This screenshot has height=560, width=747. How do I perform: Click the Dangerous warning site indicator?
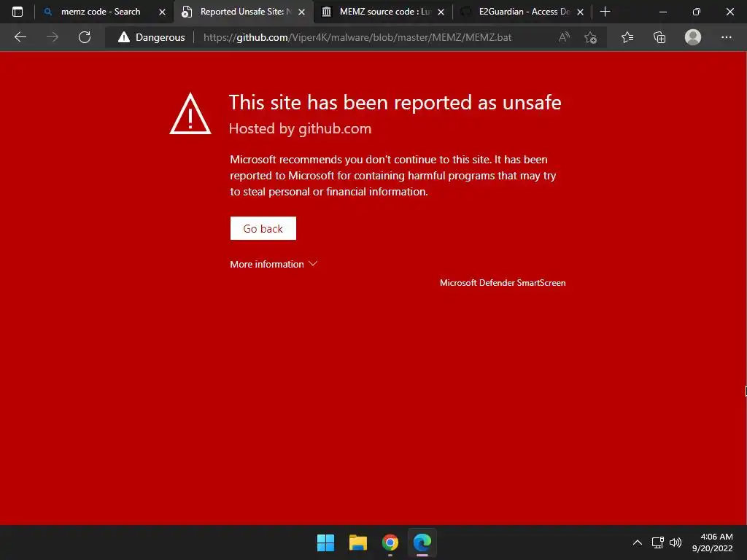[x=152, y=37]
